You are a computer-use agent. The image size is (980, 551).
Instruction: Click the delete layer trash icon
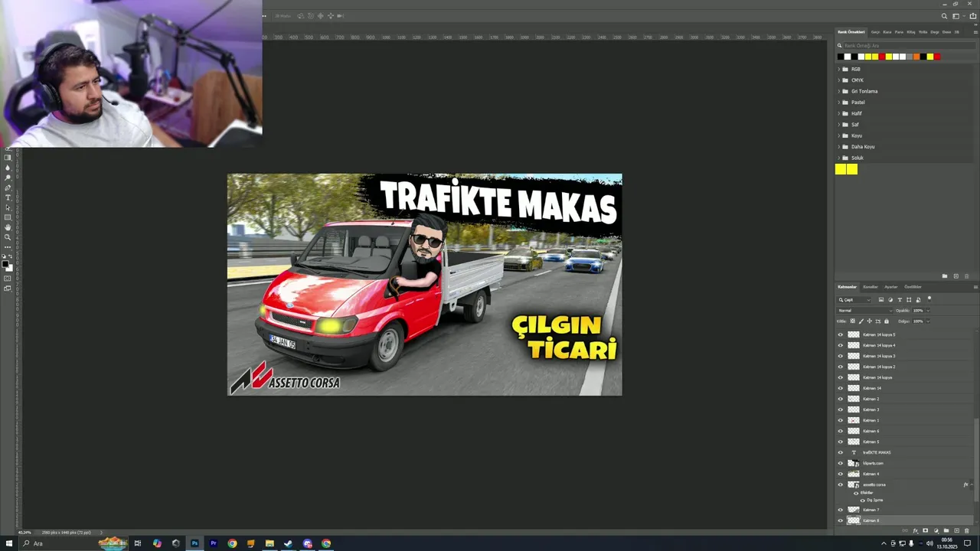967,530
